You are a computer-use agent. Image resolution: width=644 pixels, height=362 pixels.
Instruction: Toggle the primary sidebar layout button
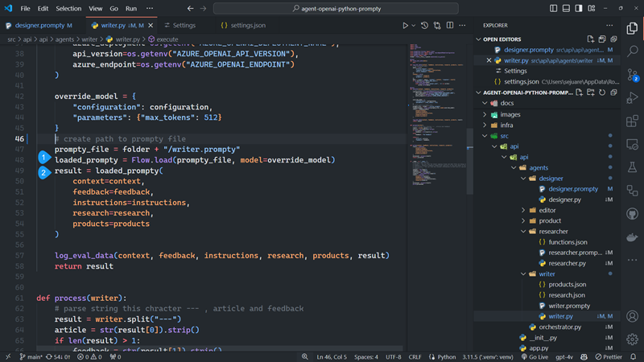point(553,8)
